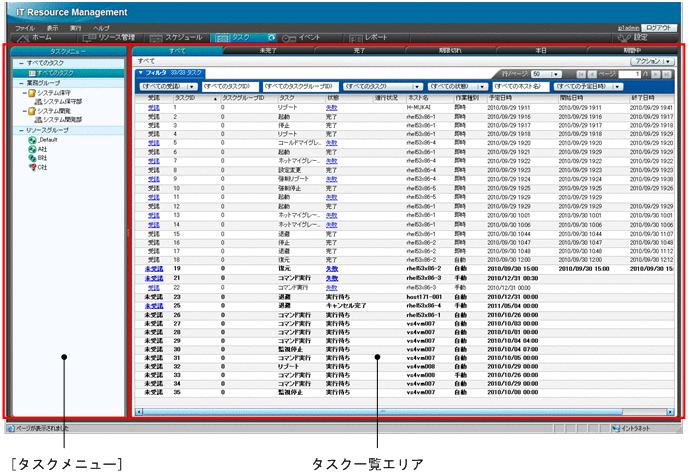Open the 未受諾 link for task 19

coord(154,269)
